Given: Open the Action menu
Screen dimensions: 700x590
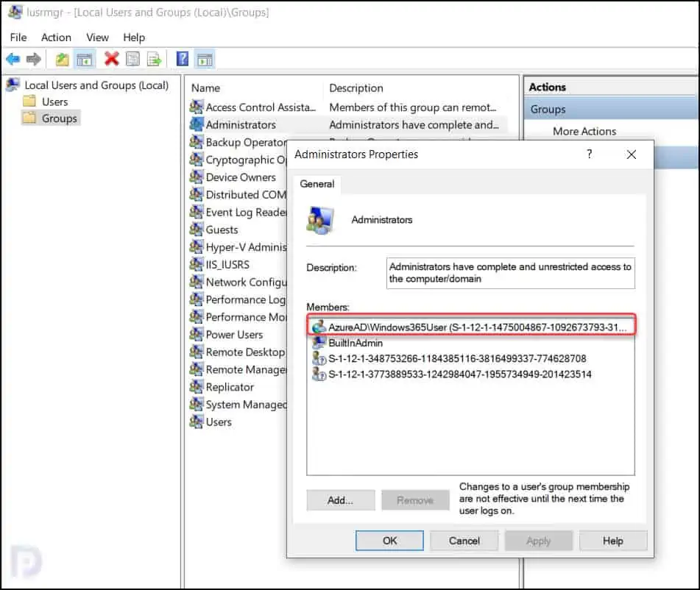Looking at the screenshot, I should (56, 38).
